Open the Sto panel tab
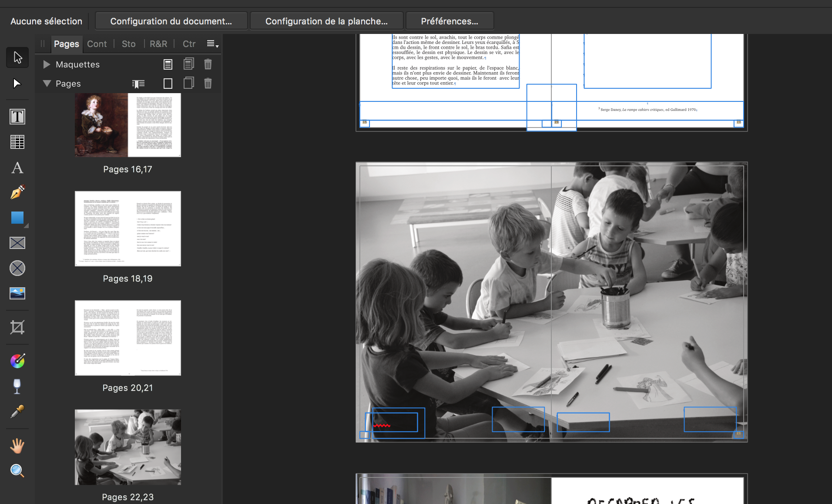Image resolution: width=832 pixels, height=504 pixels. pyautogui.click(x=129, y=44)
